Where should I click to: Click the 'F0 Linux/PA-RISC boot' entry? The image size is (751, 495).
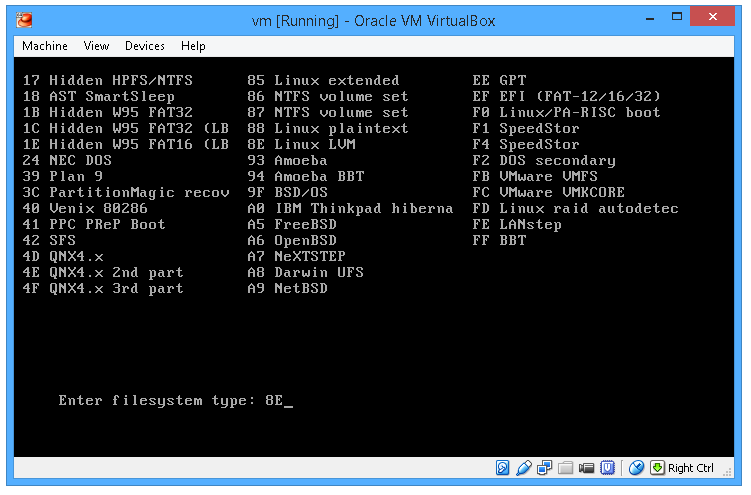pyautogui.click(x=567, y=112)
